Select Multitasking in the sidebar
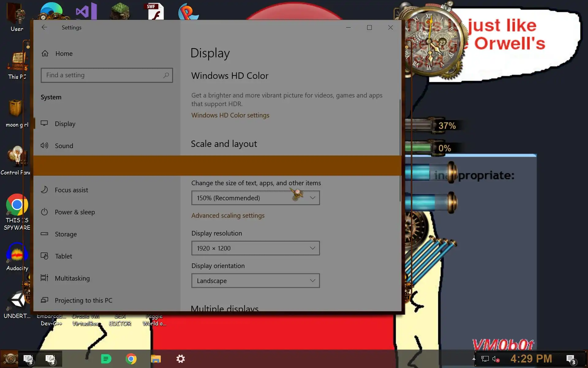The image size is (588, 368). pos(72,278)
